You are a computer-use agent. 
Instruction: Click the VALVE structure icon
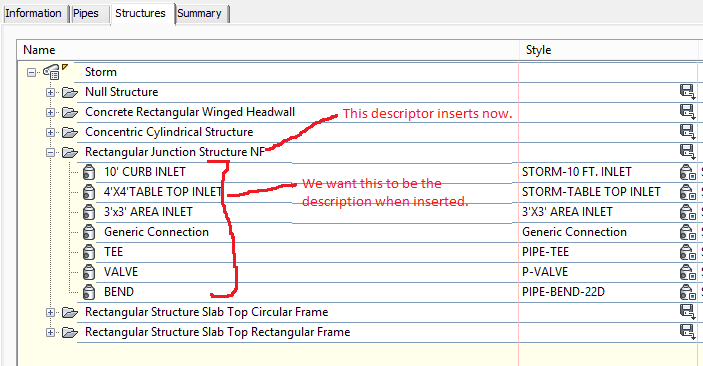(x=89, y=272)
